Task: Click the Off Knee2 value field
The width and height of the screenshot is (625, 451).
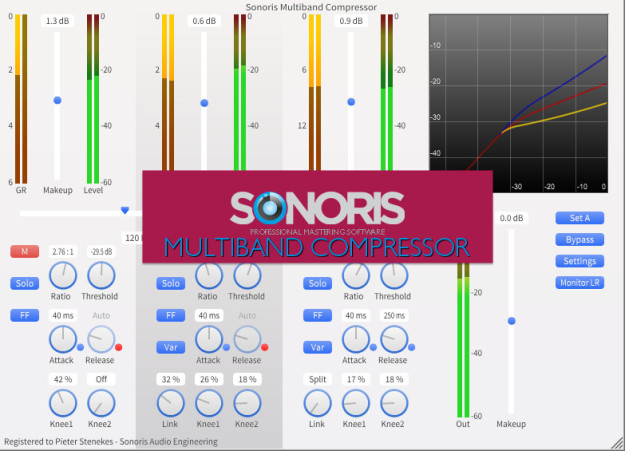Action: (101, 379)
